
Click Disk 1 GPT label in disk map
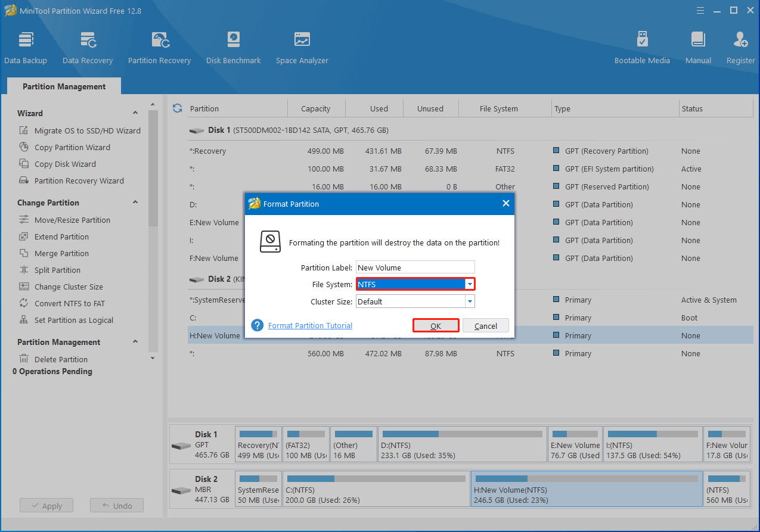201,444
